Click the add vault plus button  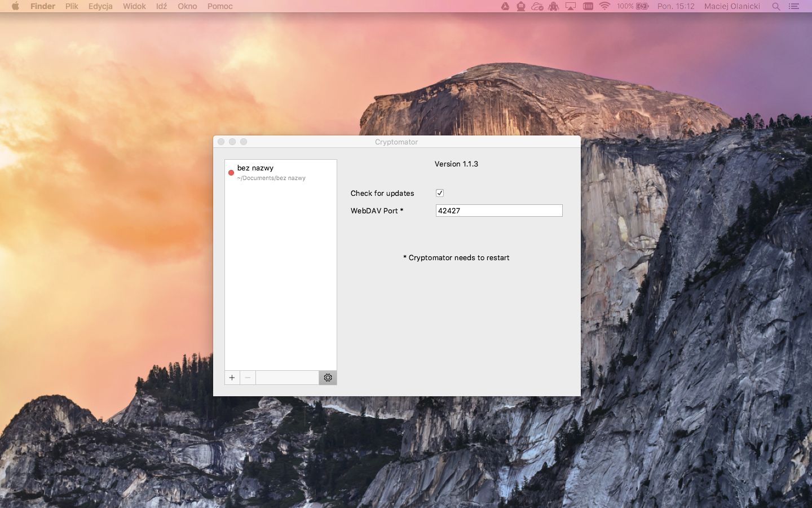point(232,378)
